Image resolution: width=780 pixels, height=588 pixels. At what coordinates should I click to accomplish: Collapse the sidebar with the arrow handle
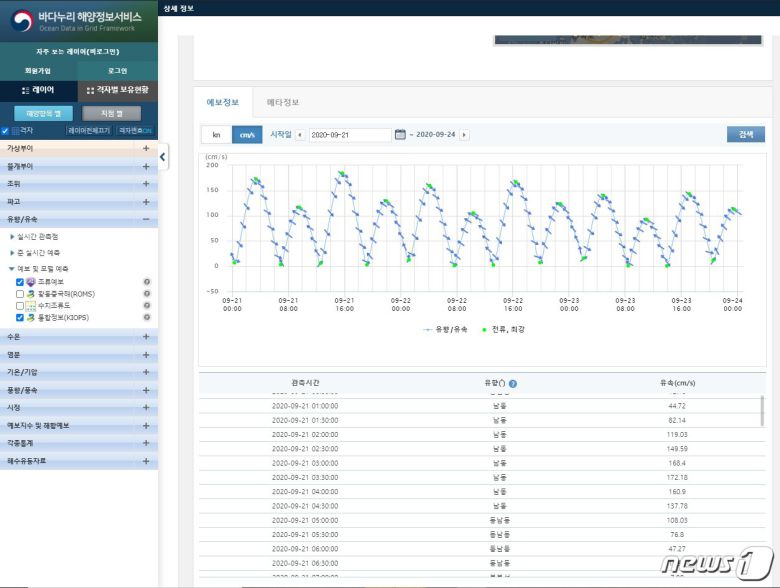[163, 157]
